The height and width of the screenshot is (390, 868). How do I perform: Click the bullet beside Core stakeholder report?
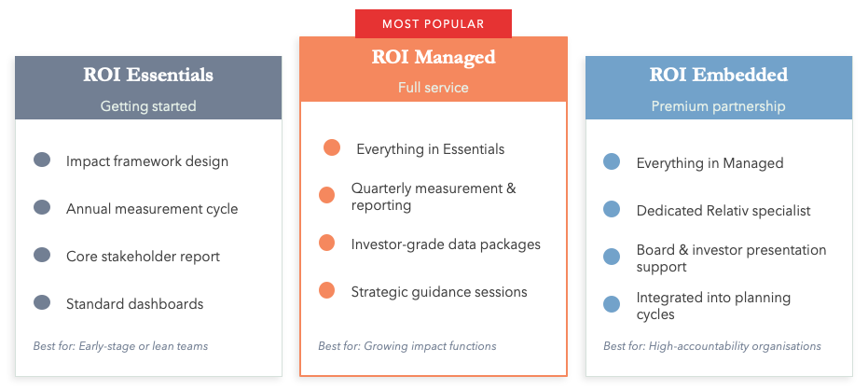point(41,255)
